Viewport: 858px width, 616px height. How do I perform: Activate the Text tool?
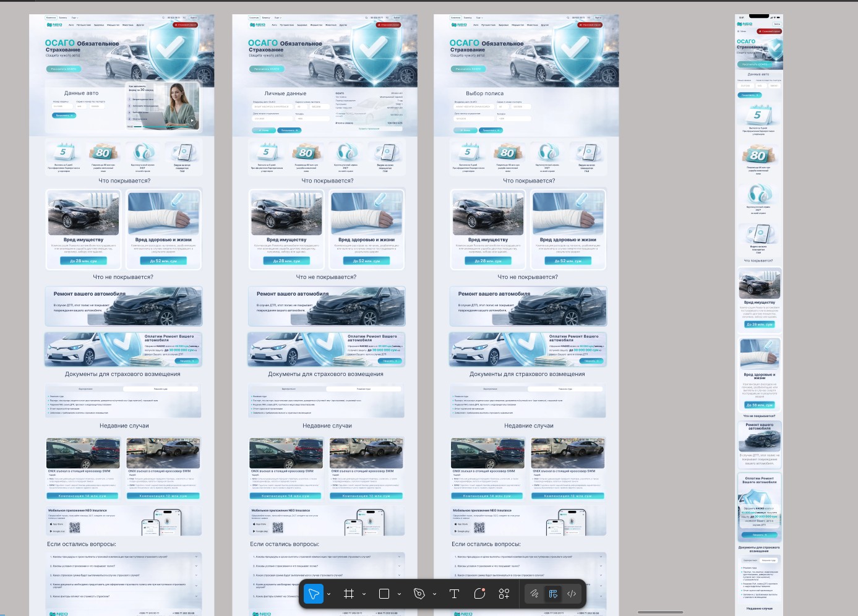454,594
